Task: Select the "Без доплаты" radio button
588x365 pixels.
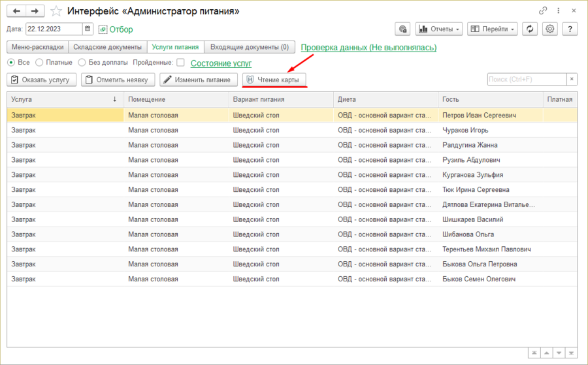Action: [x=82, y=63]
